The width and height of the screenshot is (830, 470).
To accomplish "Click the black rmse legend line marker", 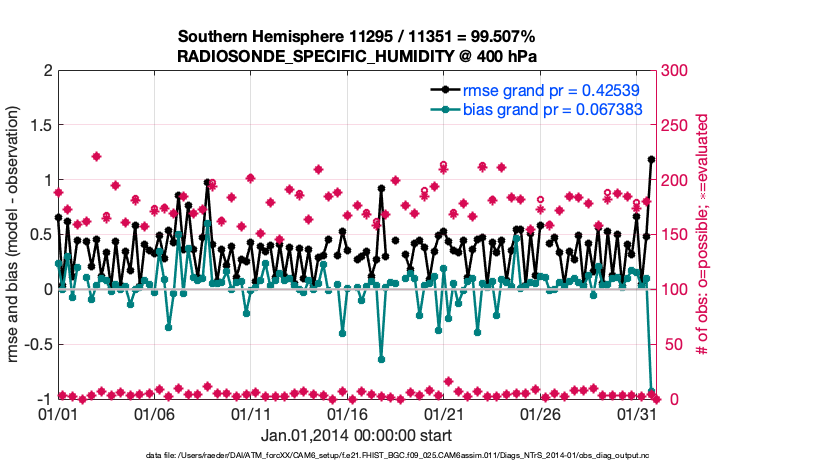I will 446,89.
